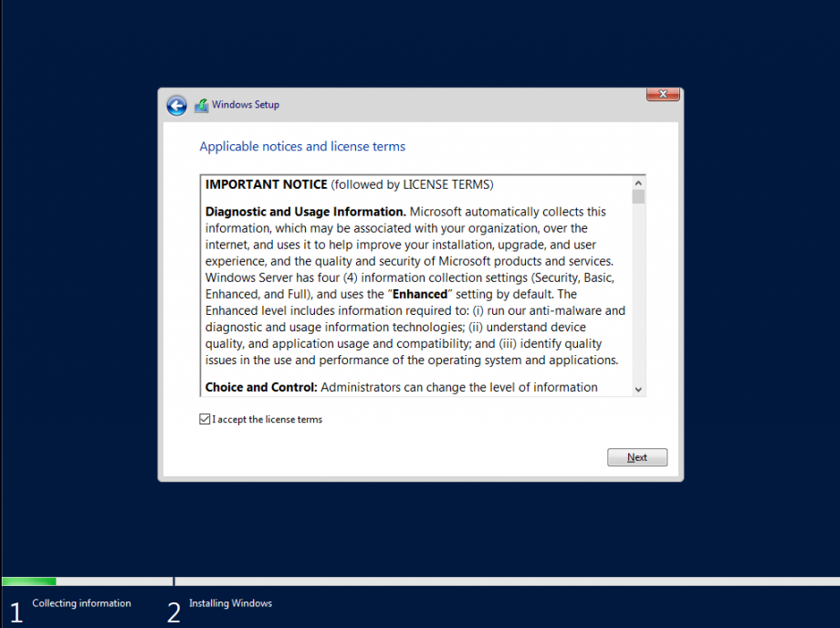840x628 pixels.
Task: Click the scrollbar down arrow
Action: tap(638, 387)
